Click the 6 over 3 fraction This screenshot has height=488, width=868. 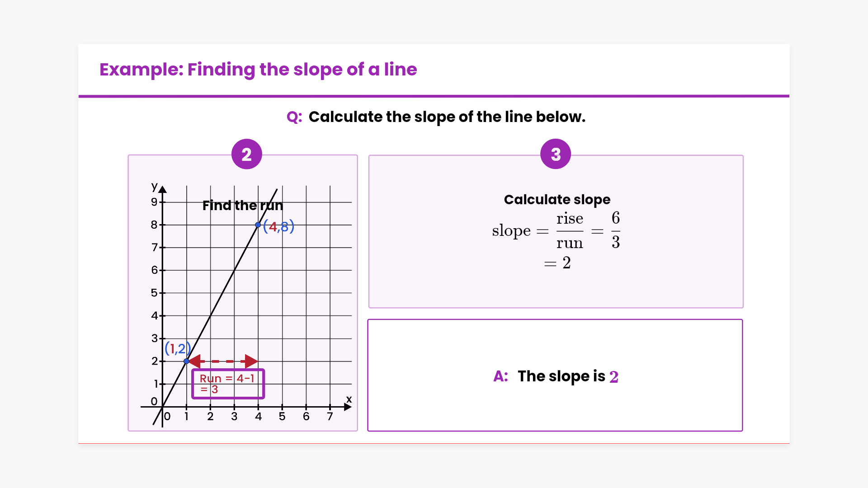click(x=615, y=230)
